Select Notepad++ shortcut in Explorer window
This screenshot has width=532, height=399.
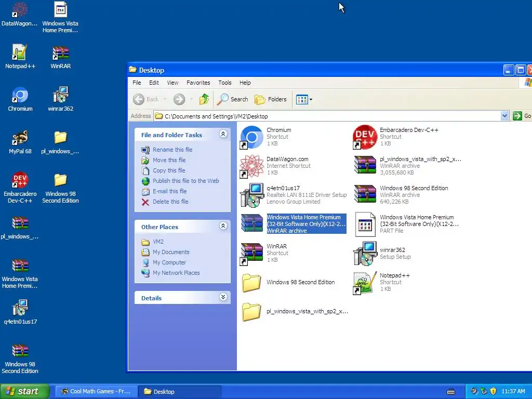[381, 282]
